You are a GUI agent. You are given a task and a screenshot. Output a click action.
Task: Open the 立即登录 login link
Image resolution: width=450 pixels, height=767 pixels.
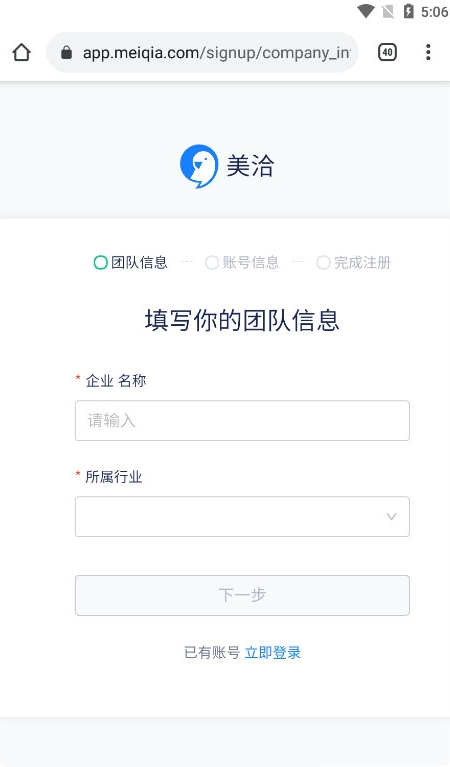coord(272,653)
